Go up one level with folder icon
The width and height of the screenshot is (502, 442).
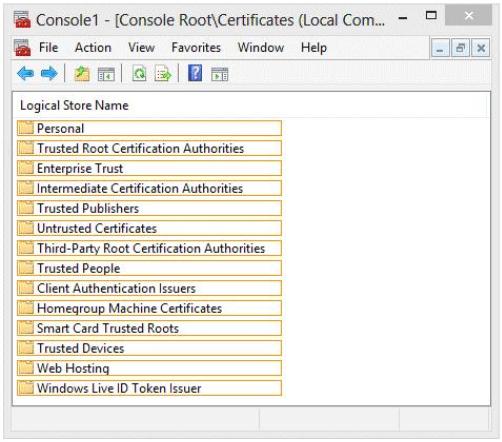tap(82, 74)
